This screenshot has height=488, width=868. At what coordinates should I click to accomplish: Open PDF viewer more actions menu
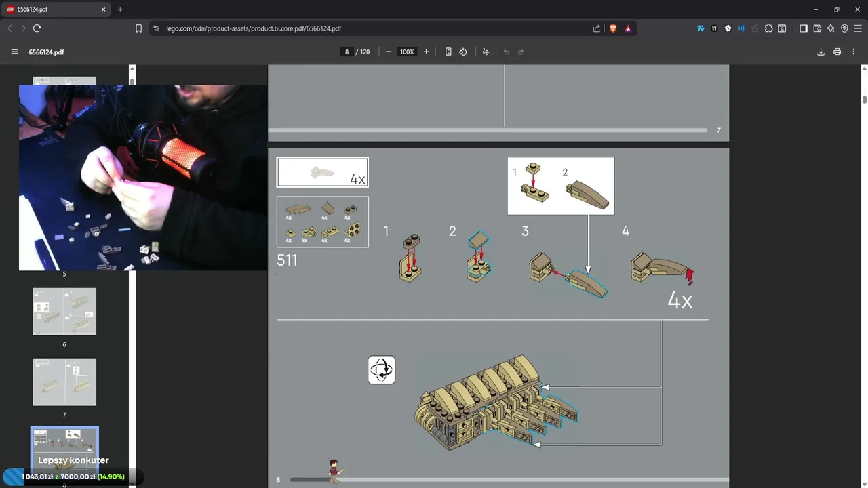854,52
